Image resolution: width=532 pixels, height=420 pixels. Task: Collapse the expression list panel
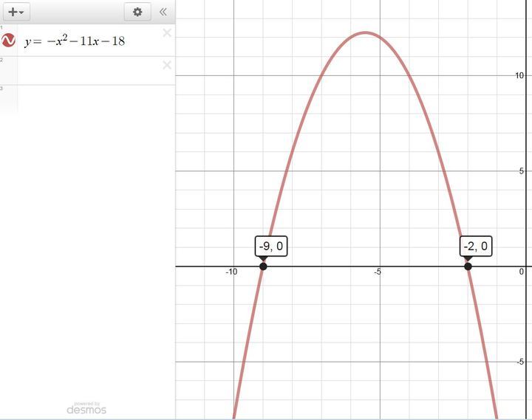click(x=163, y=12)
